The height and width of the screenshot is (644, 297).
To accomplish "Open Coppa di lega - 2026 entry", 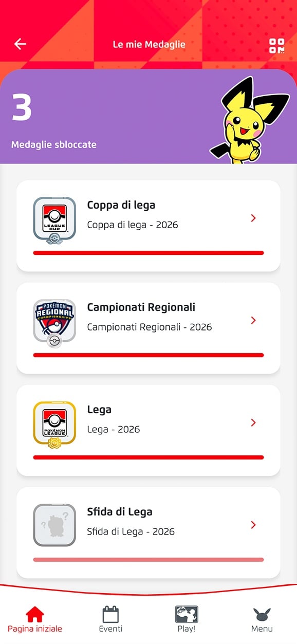I will pos(148,226).
